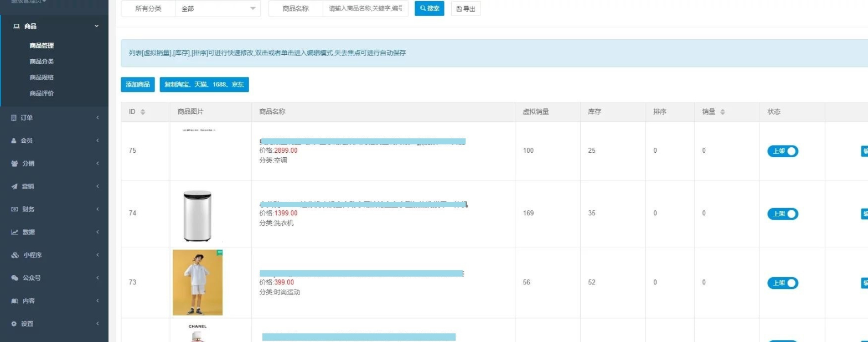Open 商品评价 submenu item
The image size is (868, 342).
click(x=42, y=93)
